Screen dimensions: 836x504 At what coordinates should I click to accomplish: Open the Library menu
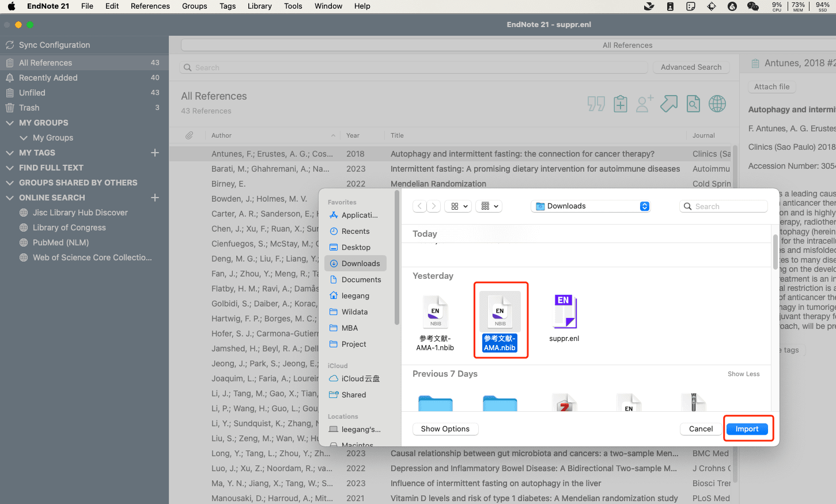pyautogui.click(x=259, y=6)
